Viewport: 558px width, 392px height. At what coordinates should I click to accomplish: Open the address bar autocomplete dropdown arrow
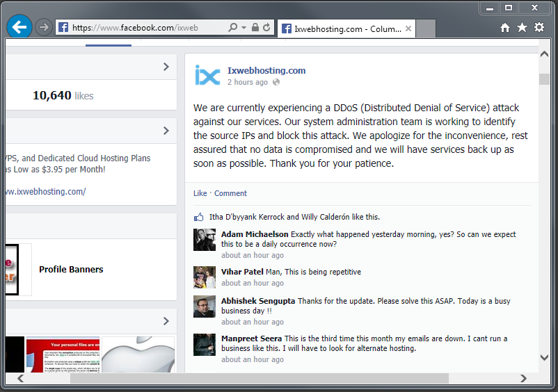pyautogui.click(x=244, y=27)
